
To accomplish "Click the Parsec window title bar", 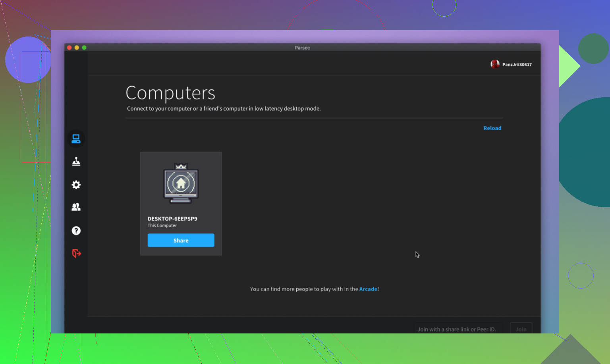I will click(x=302, y=48).
